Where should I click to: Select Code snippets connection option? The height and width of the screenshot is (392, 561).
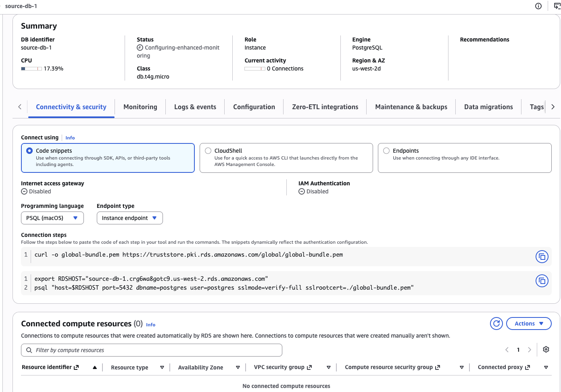(108, 158)
